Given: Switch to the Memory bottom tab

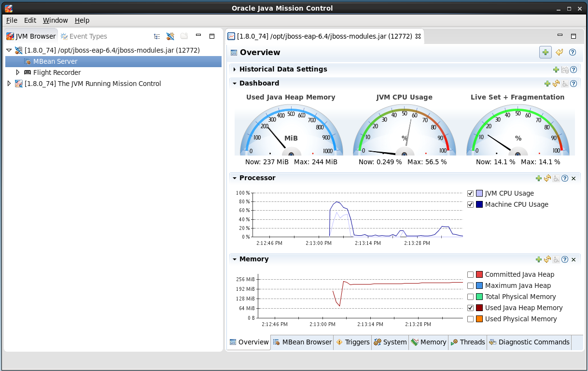Looking at the screenshot, I should (x=429, y=342).
